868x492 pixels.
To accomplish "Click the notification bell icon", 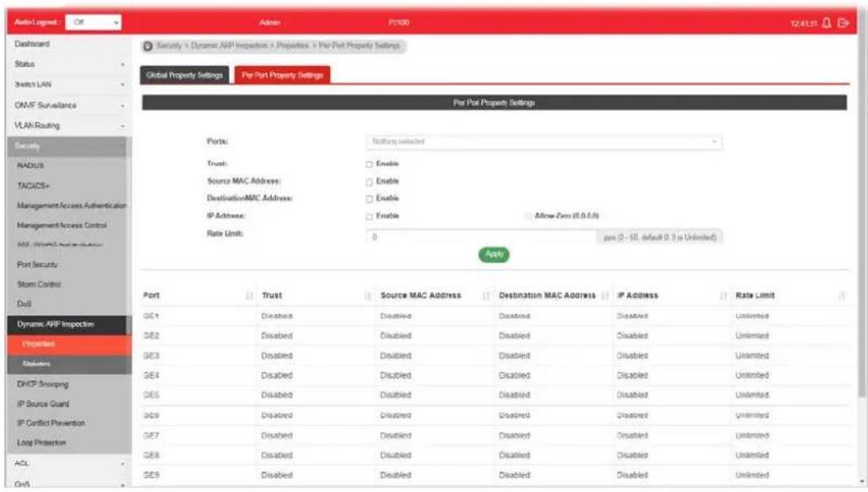I will tap(827, 23).
